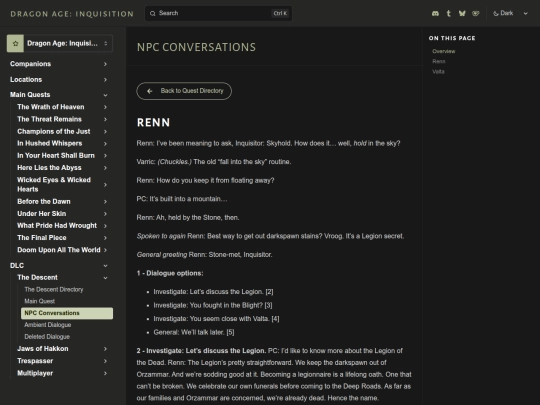
Task: Click the line "PC: It's built into a mountain..."
Action: click(x=182, y=199)
